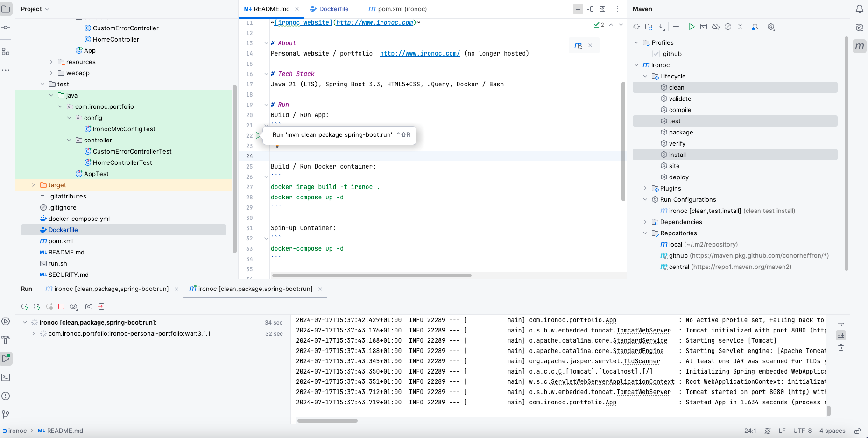Clear Run console with trash icon
This screenshot has height=438, width=868.
tap(841, 347)
